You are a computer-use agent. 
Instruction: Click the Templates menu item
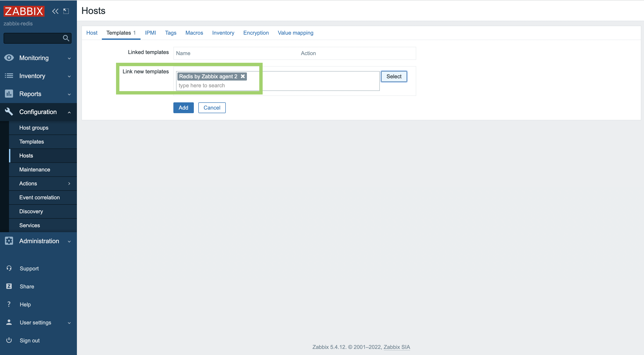31,141
